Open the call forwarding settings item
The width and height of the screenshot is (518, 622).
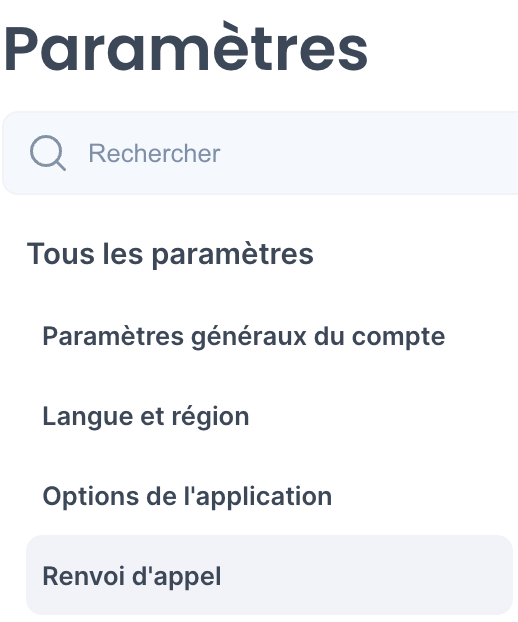tap(269, 575)
